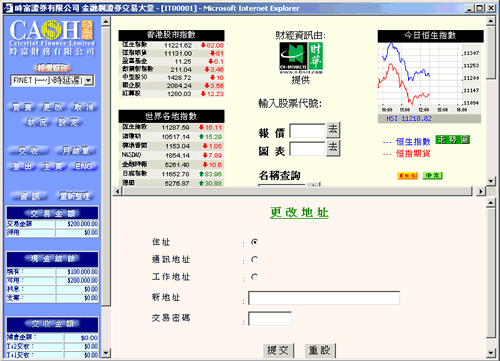500x361 pixels.
Task: Open the green 走勢圖 trend chart button
Action: point(453,140)
